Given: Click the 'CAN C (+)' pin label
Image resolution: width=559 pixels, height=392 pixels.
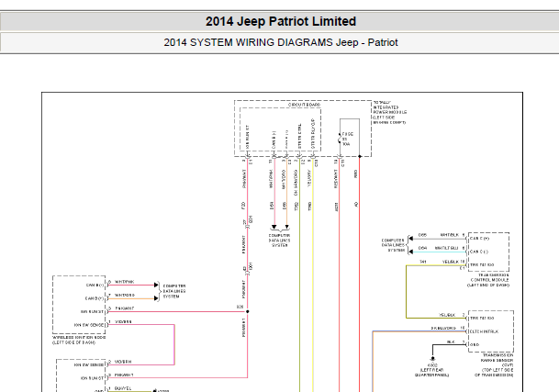Looking at the screenshot, I should pyautogui.click(x=479, y=239).
